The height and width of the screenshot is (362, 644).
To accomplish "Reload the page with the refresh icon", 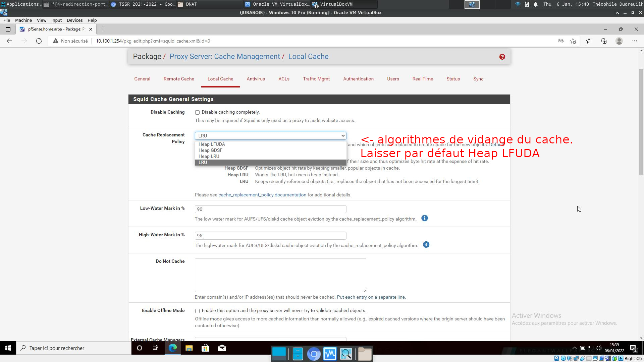I will [39, 41].
